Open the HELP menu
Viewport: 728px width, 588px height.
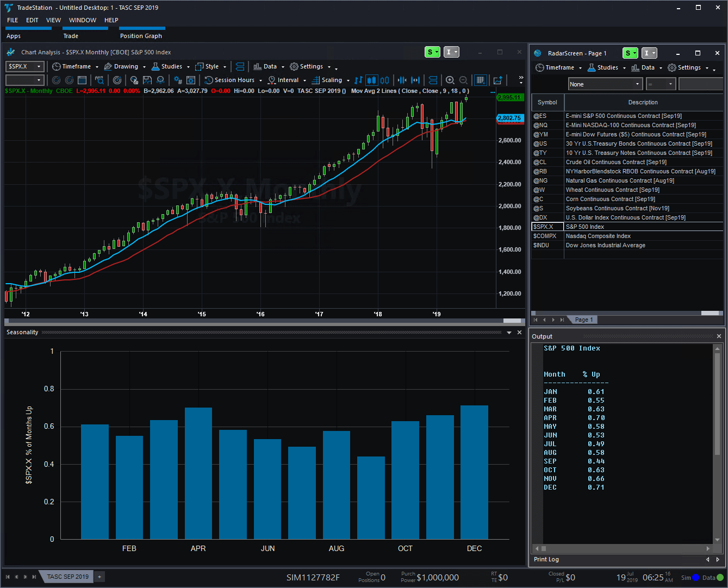pos(111,20)
